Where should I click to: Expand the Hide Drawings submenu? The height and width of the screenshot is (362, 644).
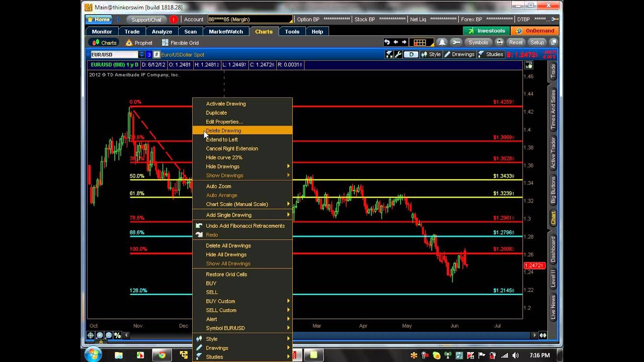(242, 166)
